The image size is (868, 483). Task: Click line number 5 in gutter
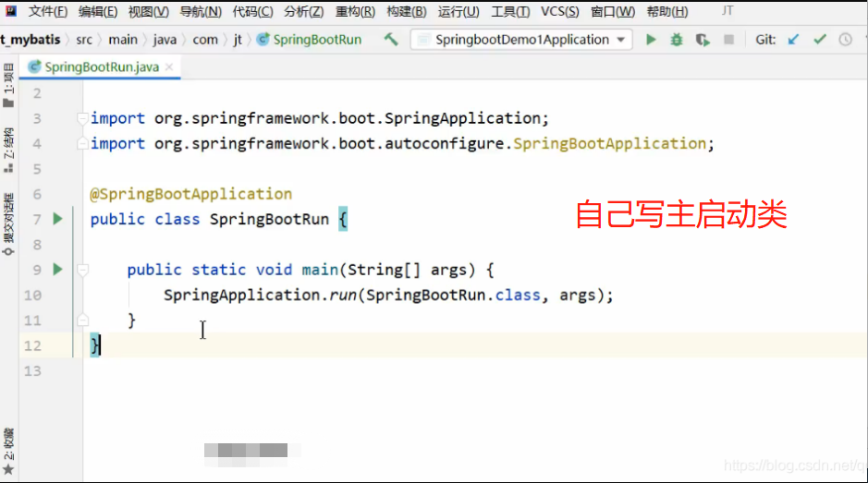click(37, 169)
